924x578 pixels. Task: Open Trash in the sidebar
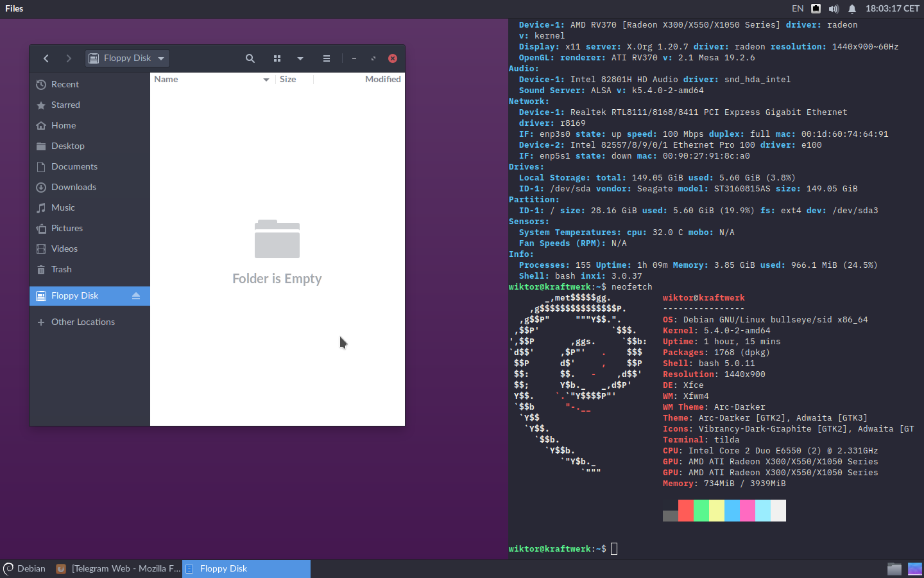coord(89,269)
